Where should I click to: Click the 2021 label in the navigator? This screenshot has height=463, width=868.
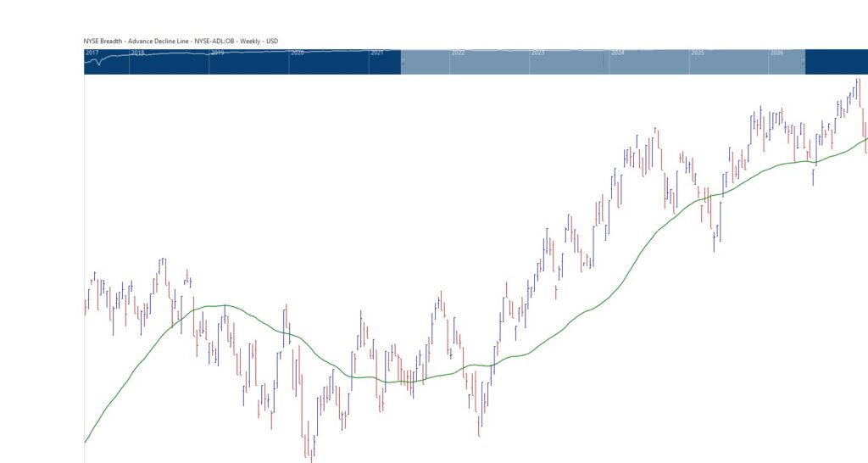tap(377, 53)
